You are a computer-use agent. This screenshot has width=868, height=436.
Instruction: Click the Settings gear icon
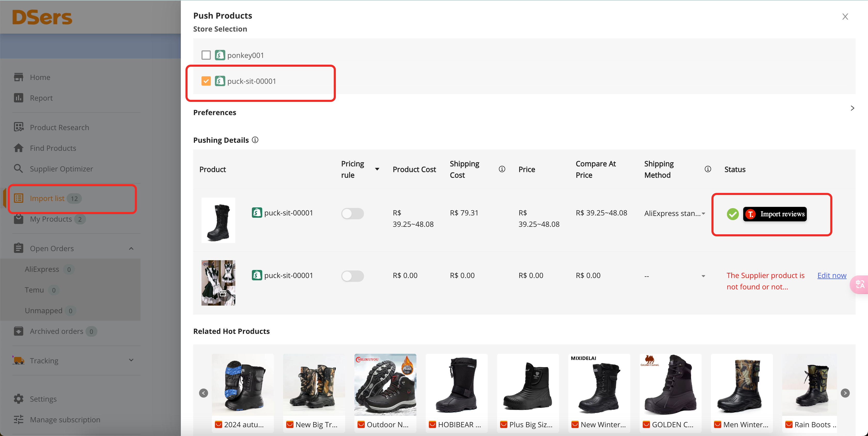coord(19,399)
